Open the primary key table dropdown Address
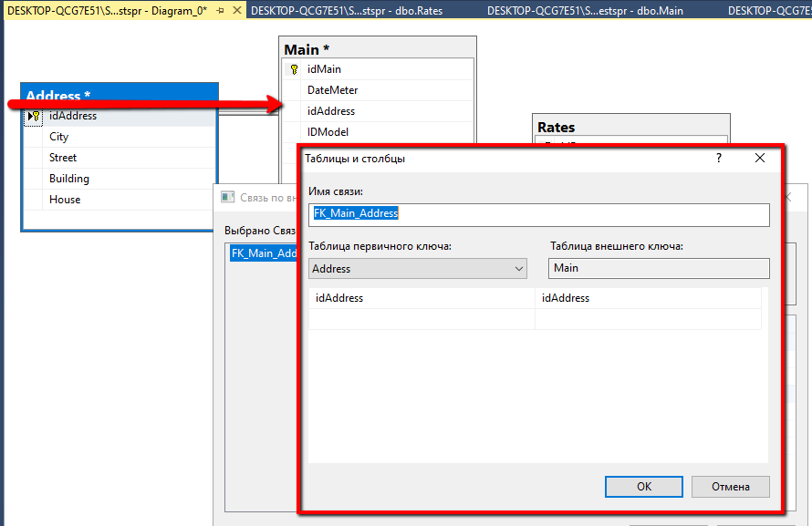The image size is (812, 526). coord(519,269)
